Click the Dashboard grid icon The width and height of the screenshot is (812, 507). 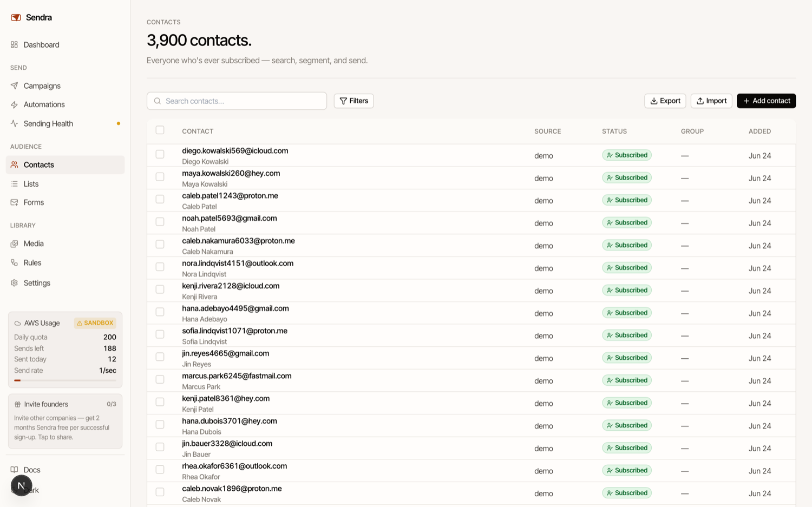(14, 44)
